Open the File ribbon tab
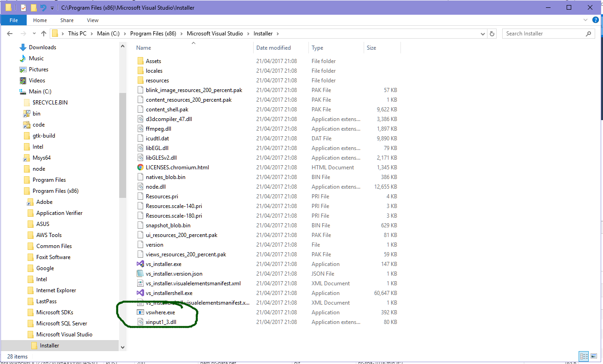 click(x=14, y=20)
